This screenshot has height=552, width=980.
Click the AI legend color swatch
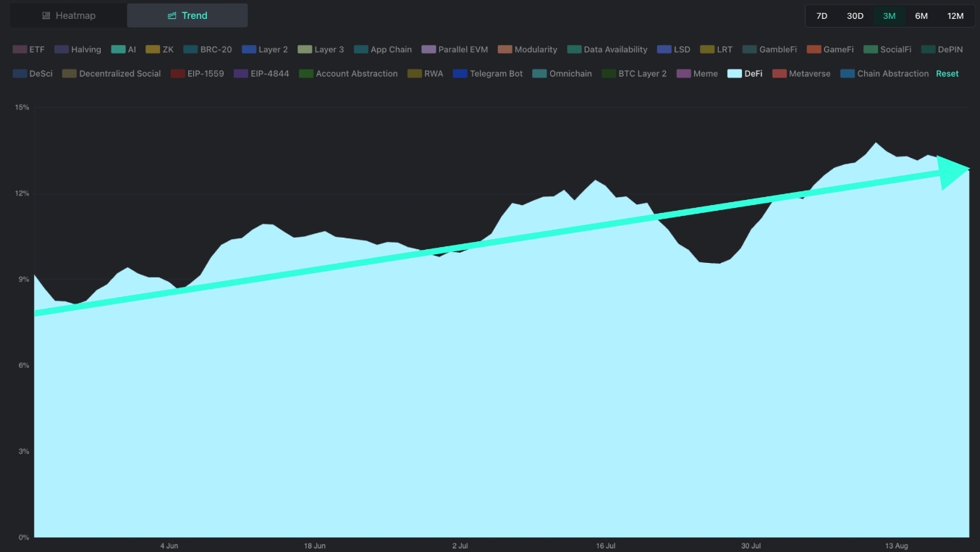[x=118, y=50]
